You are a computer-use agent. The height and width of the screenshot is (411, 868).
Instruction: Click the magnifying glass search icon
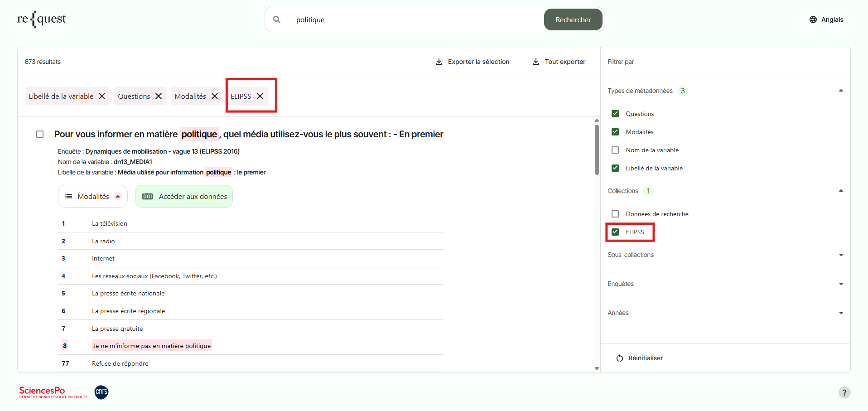(277, 19)
